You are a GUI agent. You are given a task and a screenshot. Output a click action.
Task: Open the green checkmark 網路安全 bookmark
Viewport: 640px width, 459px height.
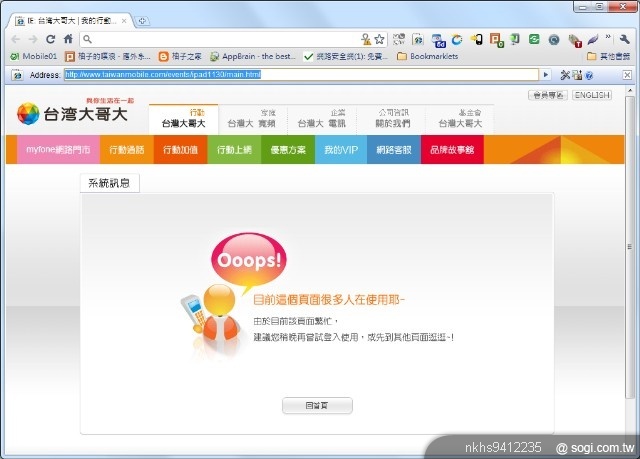click(345, 56)
